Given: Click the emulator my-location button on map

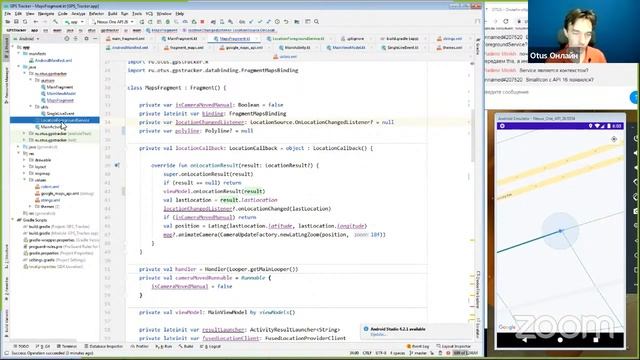Looking at the screenshot, I should pyautogui.click(x=614, y=139).
